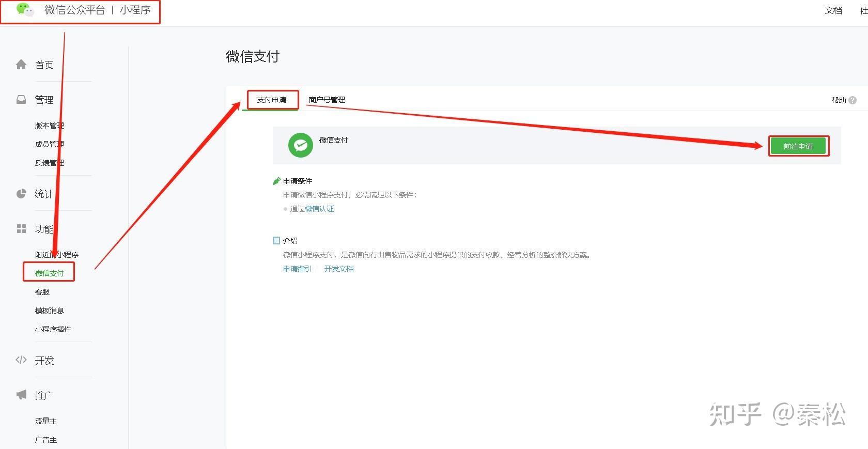Open 流量主 in the sidebar
The width and height of the screenshot is (868, 449).
[x=46, y=421]
